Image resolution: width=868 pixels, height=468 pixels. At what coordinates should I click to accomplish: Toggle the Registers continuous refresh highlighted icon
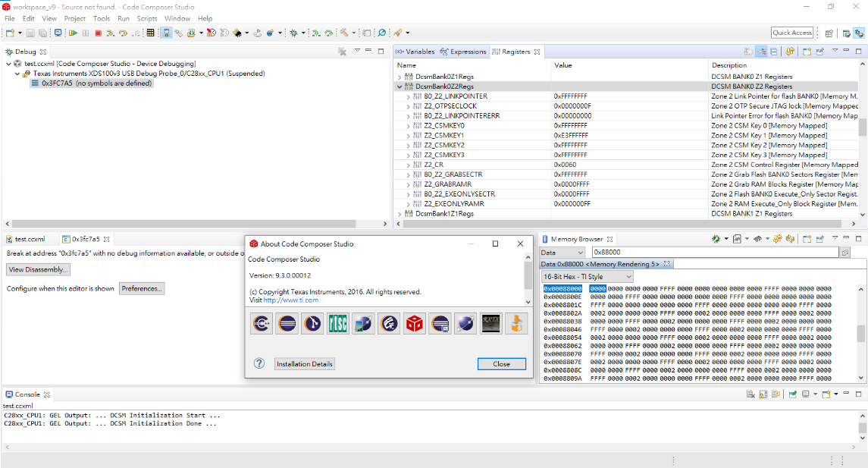tap(762, 52)
